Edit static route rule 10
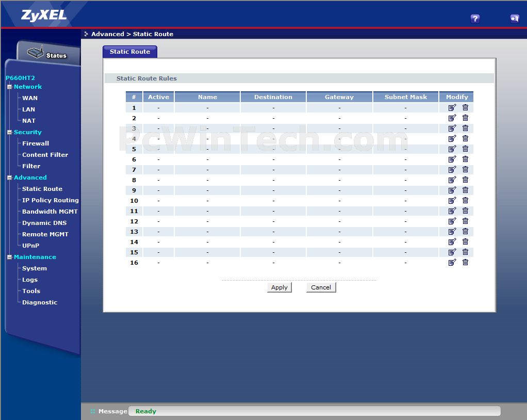This screenshot has width=527, height=420. coord(452,200)
